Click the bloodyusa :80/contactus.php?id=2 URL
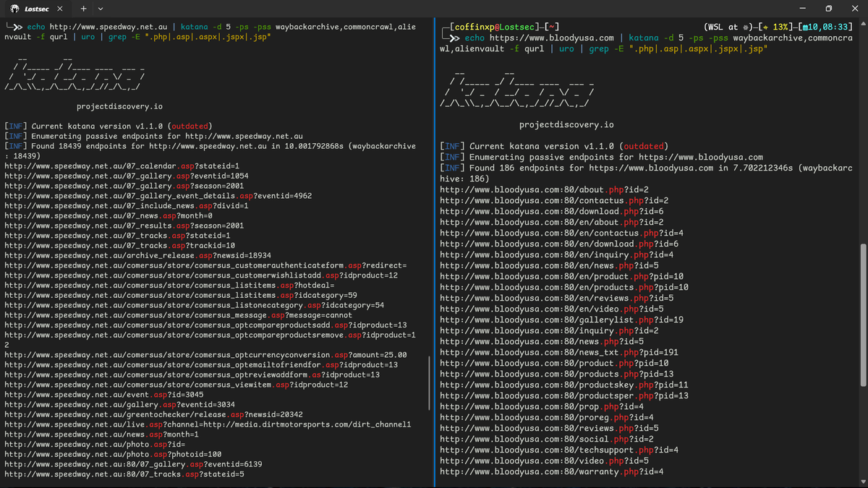 tap(554, 200)
